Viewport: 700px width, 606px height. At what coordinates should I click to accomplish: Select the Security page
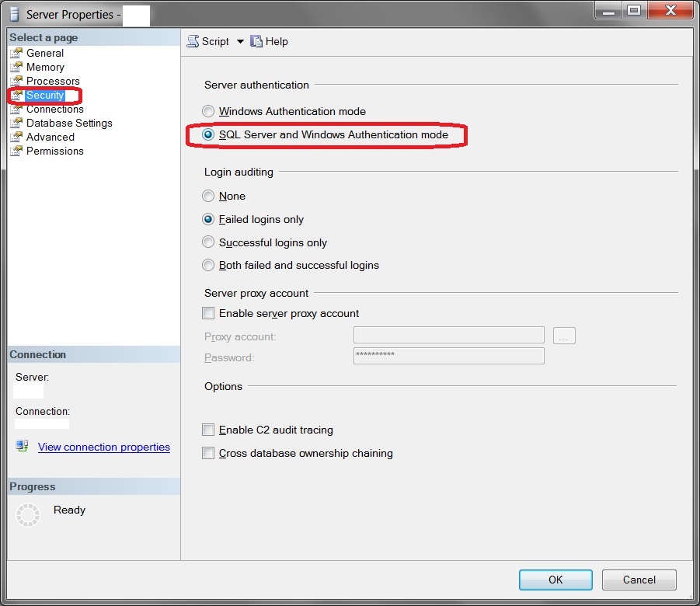click(x=45, y=96)
